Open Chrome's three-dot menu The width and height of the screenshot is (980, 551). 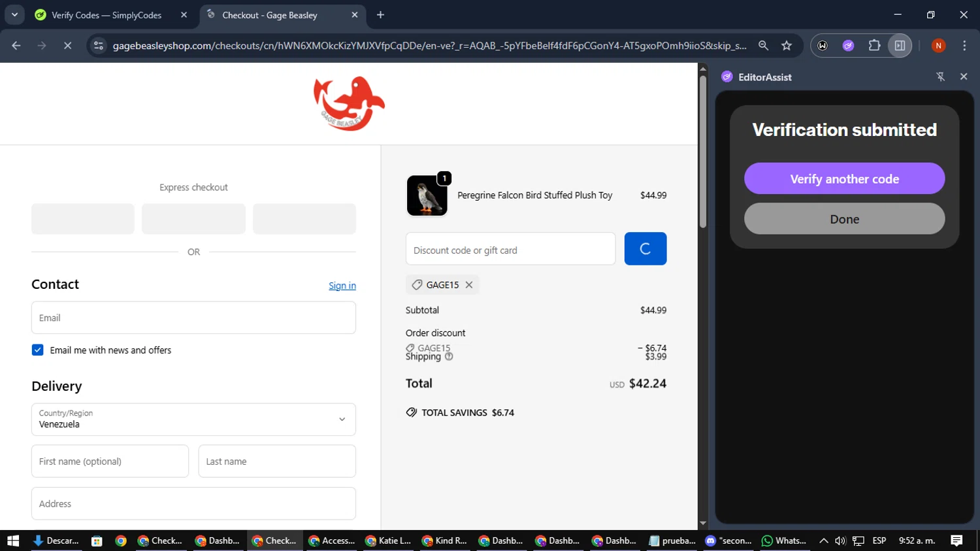964,46
